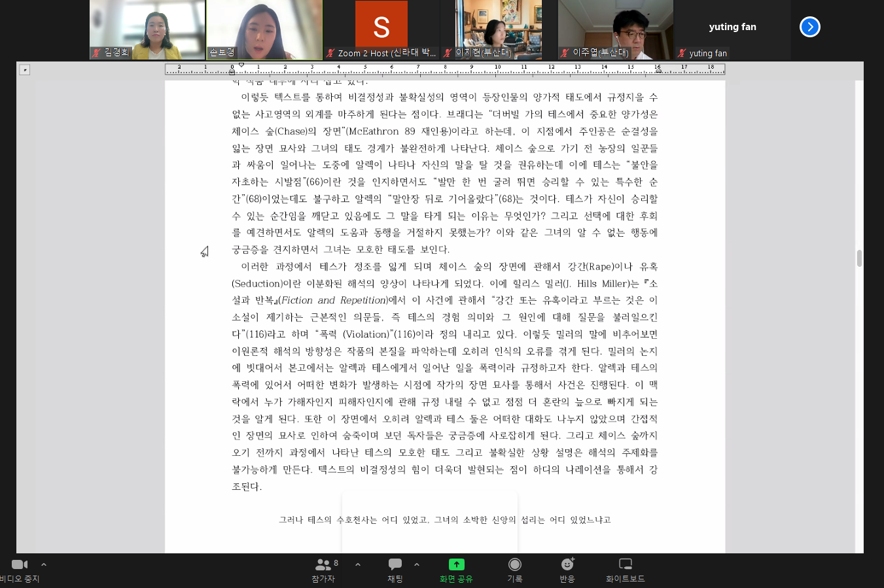Toggle meeting recording with 기록
Image resolution: width=884 pixels, height=588 pixels.
[515, 570]
